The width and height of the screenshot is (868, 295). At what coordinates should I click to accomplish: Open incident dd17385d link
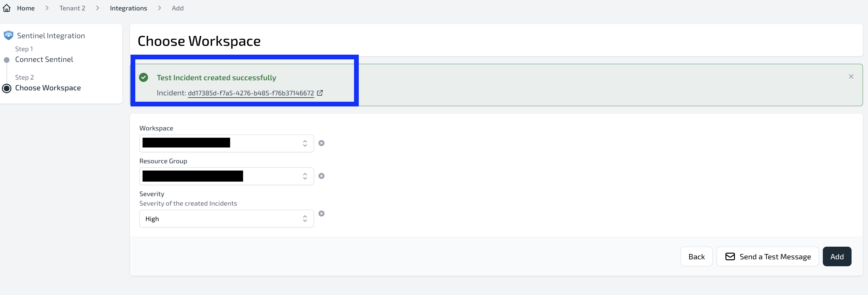click(251, 93)
